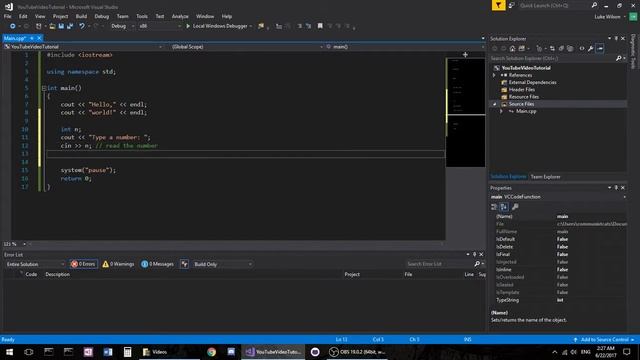Viewport: 640px width, 360px height.
Task: Click the Navigate Backward icon
Action: click(x=13, y=26)
